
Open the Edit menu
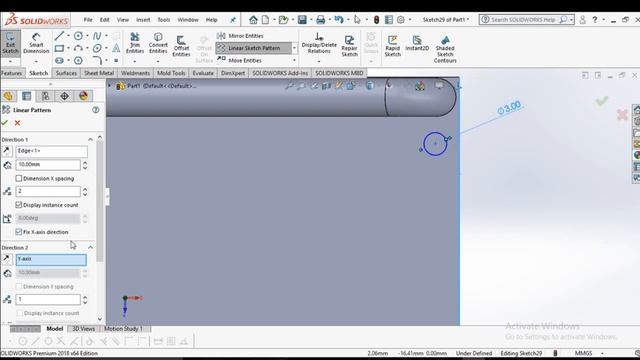(x=105, y=20)
